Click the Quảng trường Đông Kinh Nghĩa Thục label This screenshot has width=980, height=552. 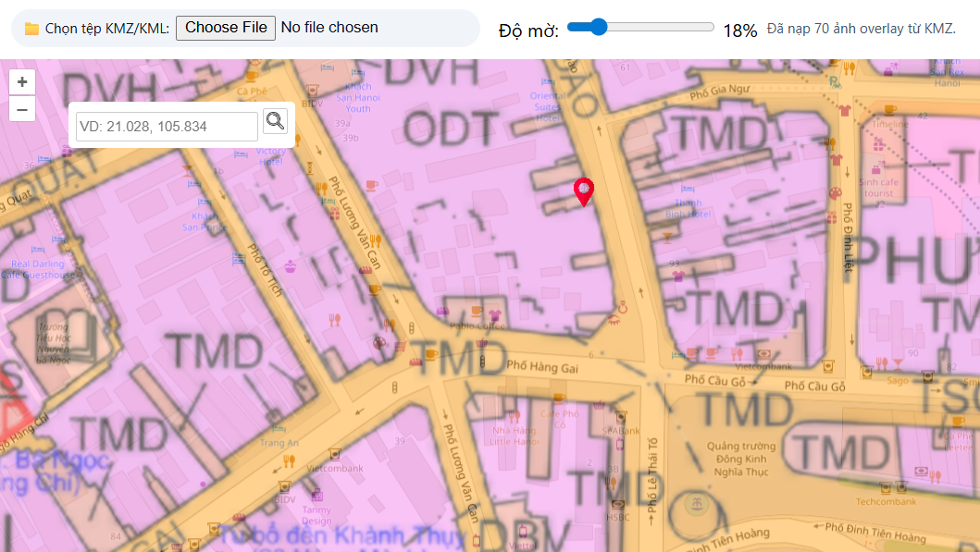741,459
